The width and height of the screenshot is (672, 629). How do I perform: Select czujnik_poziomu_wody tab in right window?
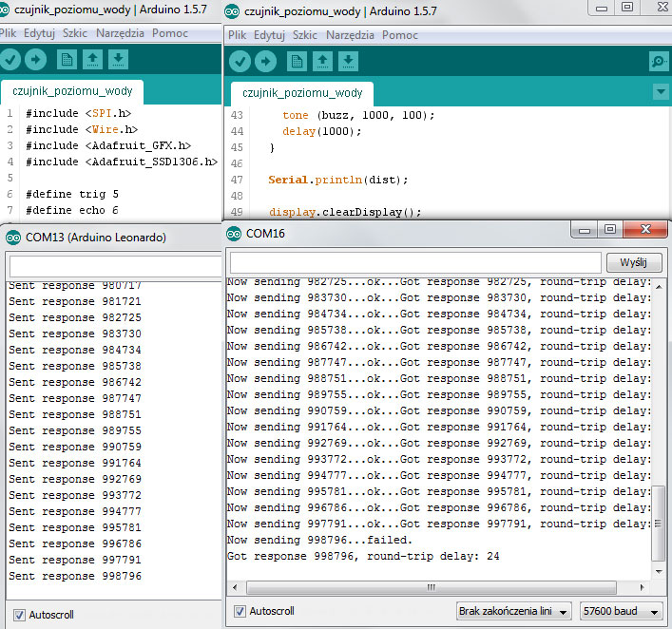302,93
